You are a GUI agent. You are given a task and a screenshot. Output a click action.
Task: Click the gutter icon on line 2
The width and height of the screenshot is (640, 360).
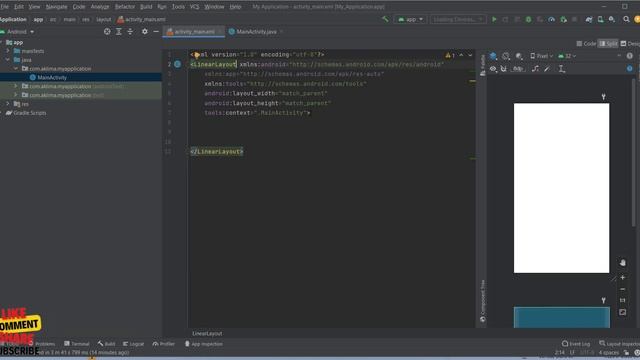pos(178,64)
